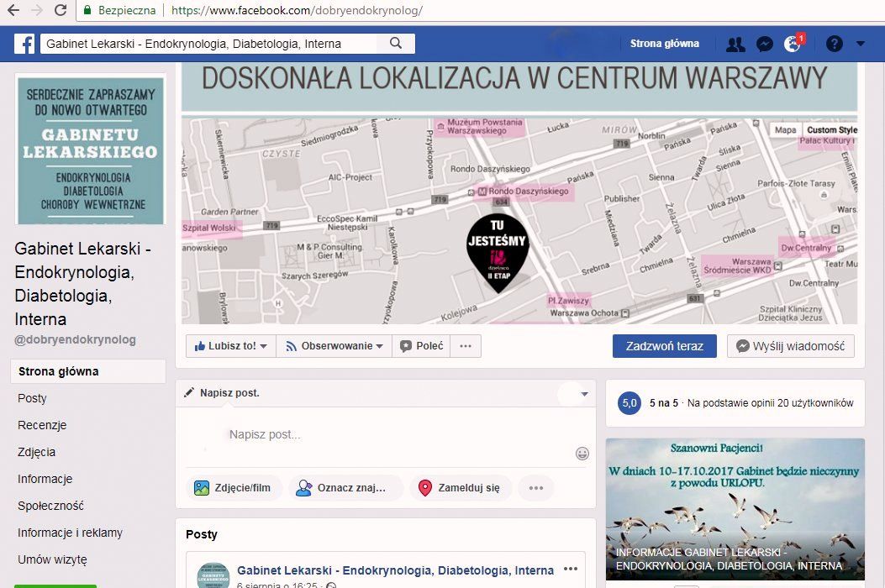
Task: Reload the page with browser refresh icon
Action: click(x=61, y=11)
